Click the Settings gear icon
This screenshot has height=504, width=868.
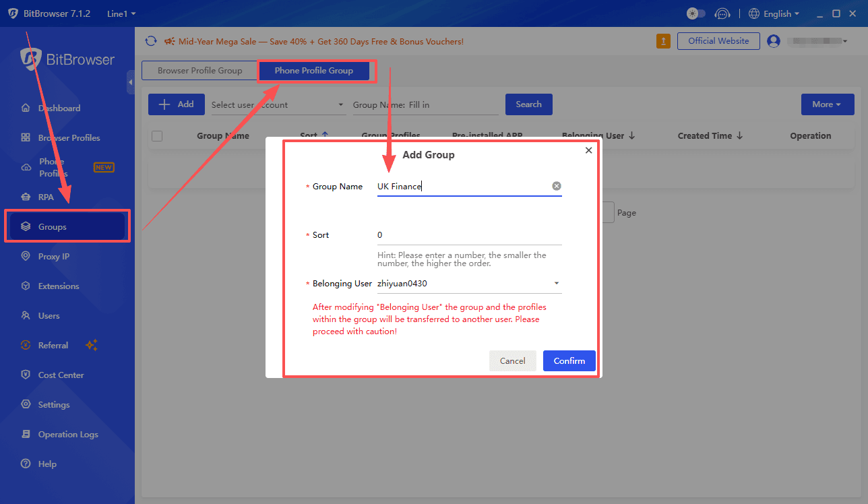coord(26,404)
